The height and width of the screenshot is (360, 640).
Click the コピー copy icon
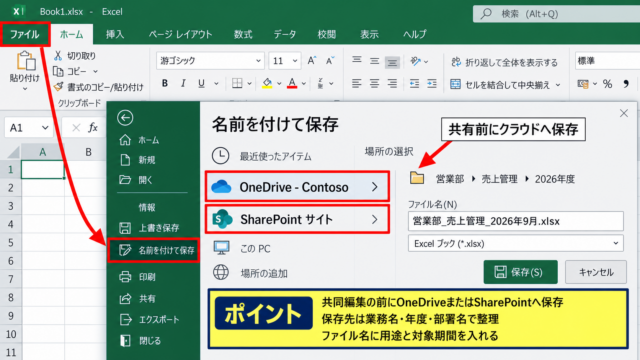(58, 71)
